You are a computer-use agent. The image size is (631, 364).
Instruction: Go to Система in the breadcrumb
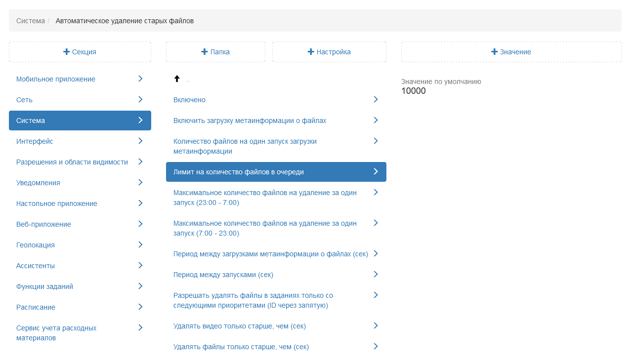click(x=31, y=21)
